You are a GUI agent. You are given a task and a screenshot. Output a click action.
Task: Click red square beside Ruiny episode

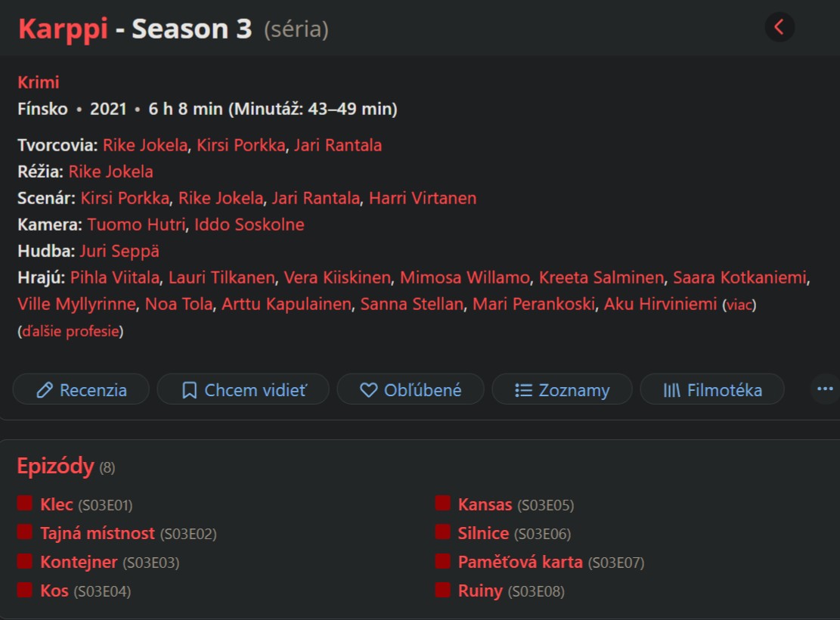pyautogui.click(x=442, y=590)
